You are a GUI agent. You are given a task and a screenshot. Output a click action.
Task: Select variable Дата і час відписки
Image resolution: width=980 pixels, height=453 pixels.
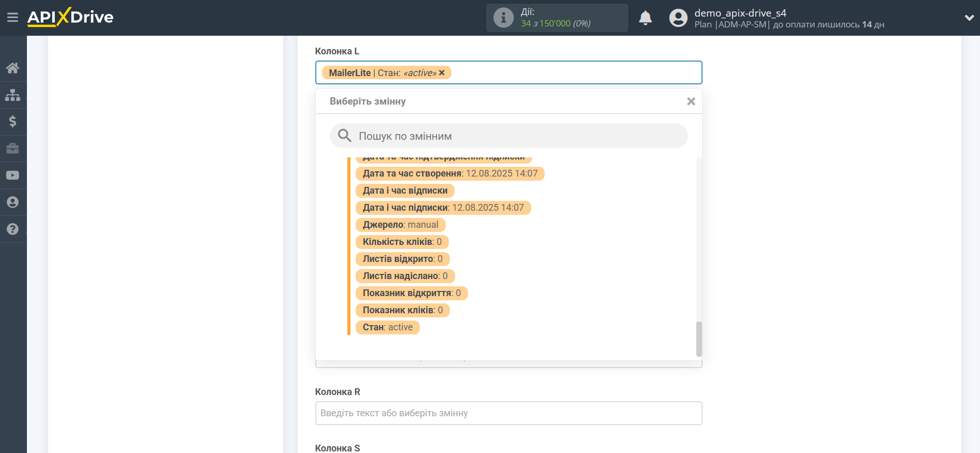point(405,191)
